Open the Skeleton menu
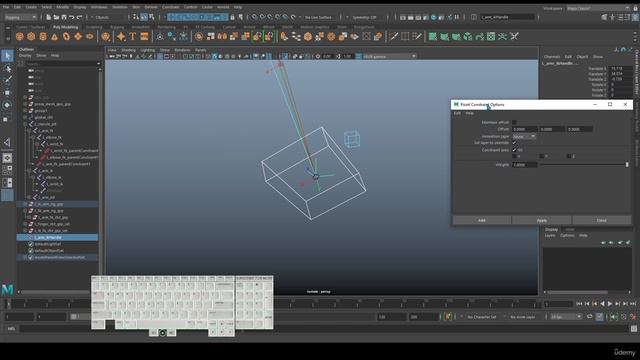Screen dimensions: 640x360 120,7
